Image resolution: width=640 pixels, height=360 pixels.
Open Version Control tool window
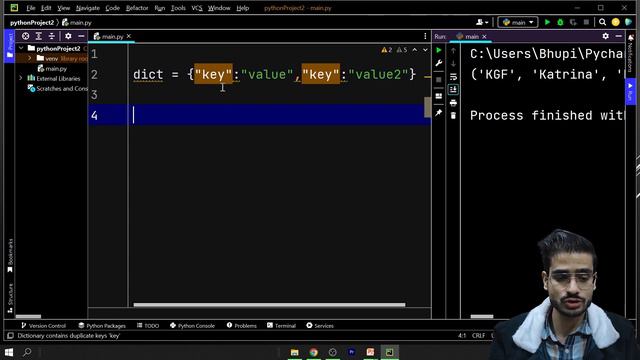[43, 326]
